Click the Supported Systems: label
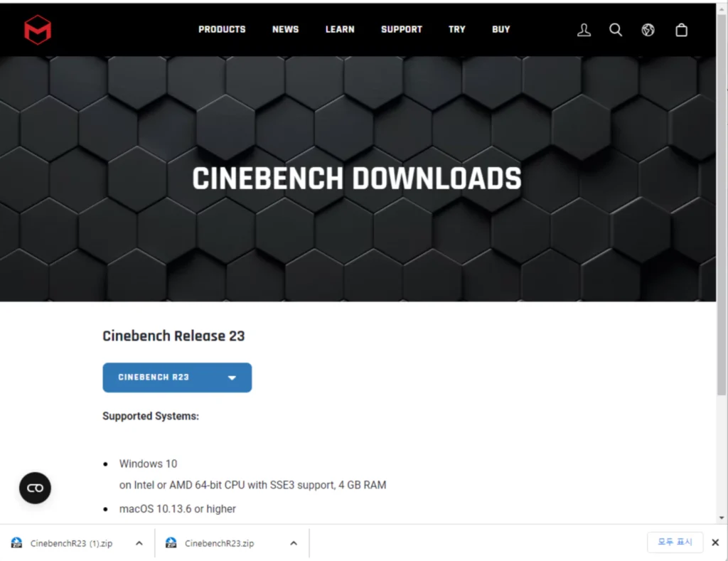The image size is (728, 561). (x=151, y=416)
